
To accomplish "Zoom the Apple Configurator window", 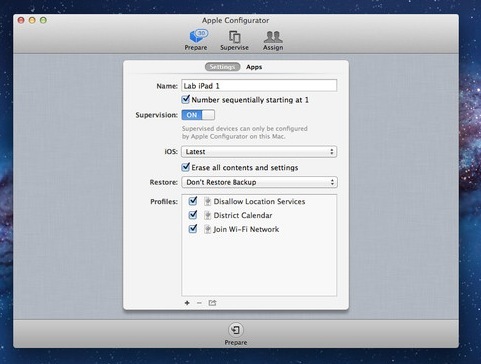I will (x=43, y=20).
